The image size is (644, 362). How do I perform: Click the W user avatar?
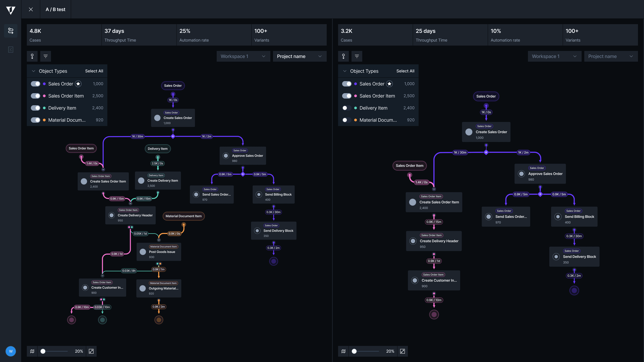[11, 351]
